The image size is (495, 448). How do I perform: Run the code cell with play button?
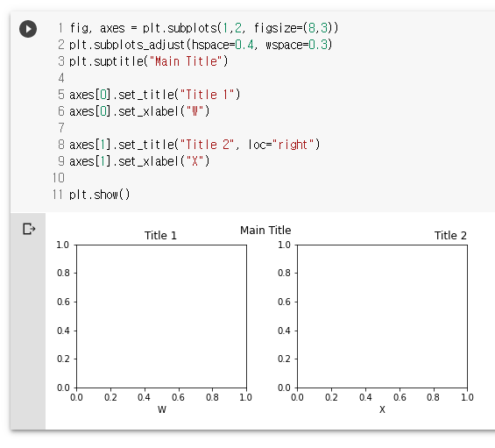pyautogui.click(x=28, y=29)
